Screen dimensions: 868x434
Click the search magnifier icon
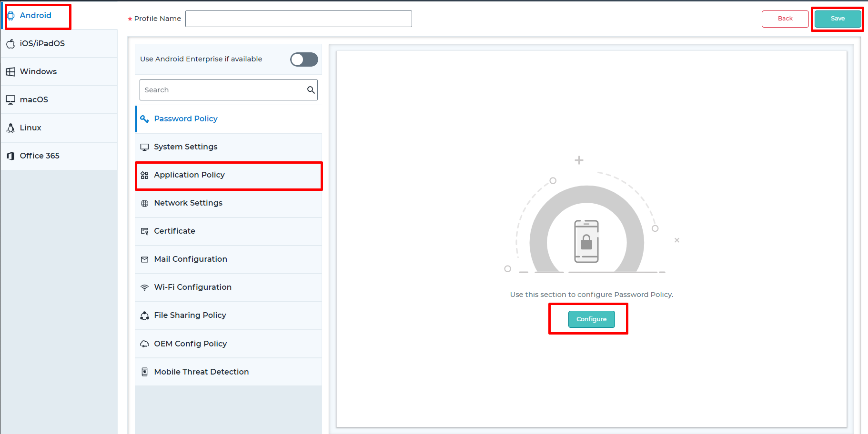coord(311,89)
